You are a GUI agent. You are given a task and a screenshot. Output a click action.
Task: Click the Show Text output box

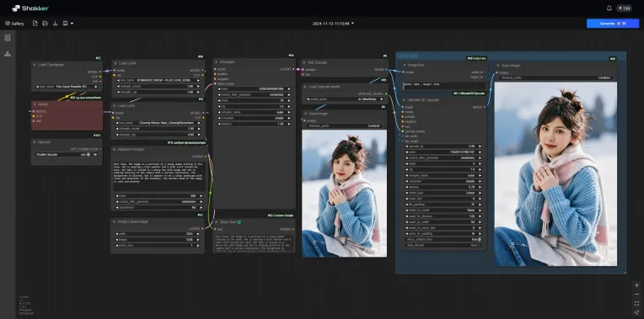pyautogui.click(x=254, y=243)
